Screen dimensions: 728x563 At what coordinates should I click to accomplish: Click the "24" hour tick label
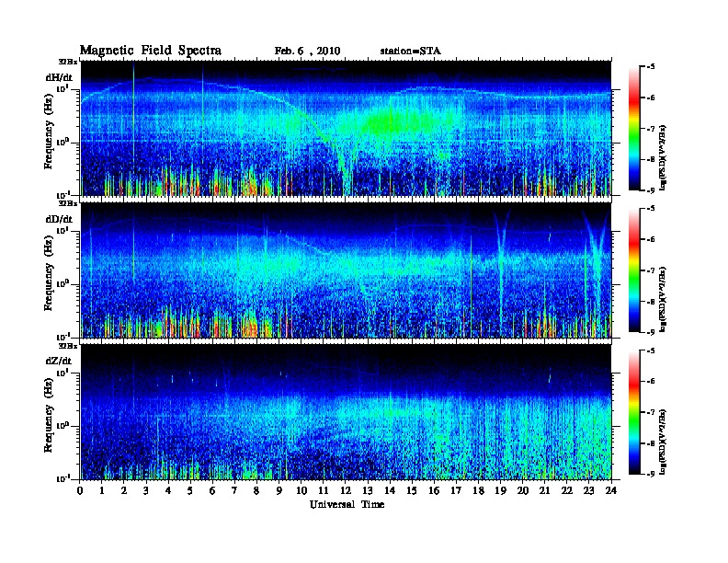(611, 490)
